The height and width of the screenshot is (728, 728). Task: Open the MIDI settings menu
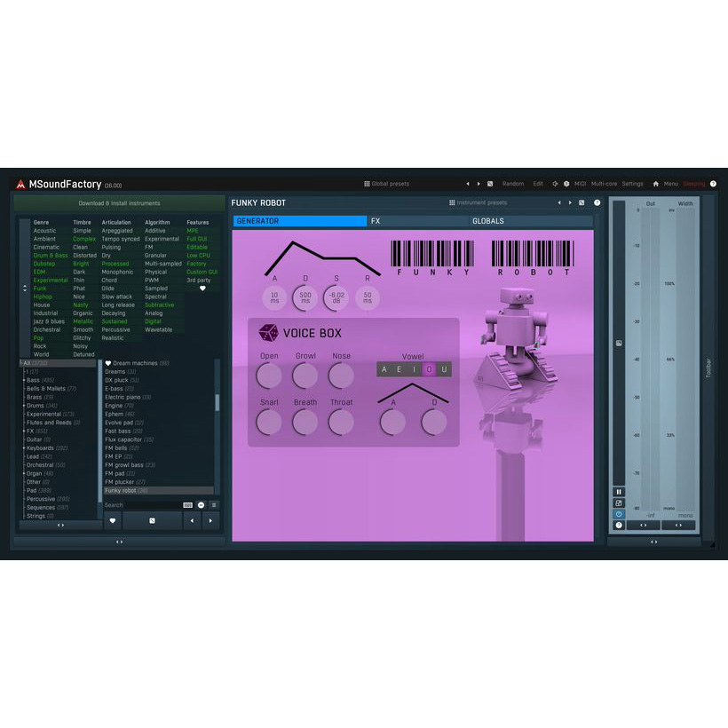pyautogui.click(x=581, y=184)
